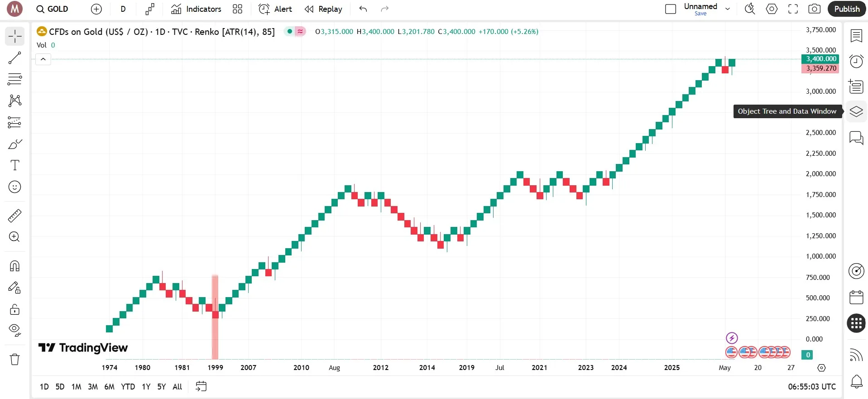Click the green 3,400.000 price label
The width and height of the screenshot is (868, 399).
click(x=820, y=59)
